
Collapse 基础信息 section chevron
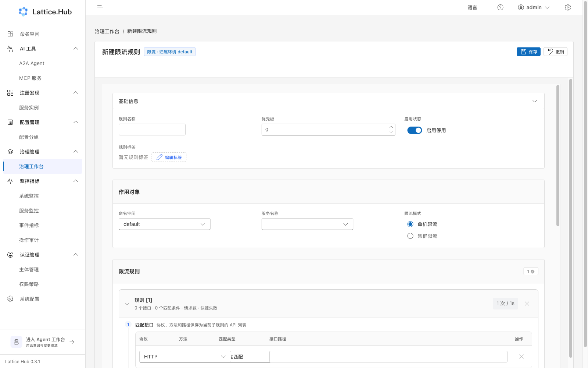coord(535,101)
